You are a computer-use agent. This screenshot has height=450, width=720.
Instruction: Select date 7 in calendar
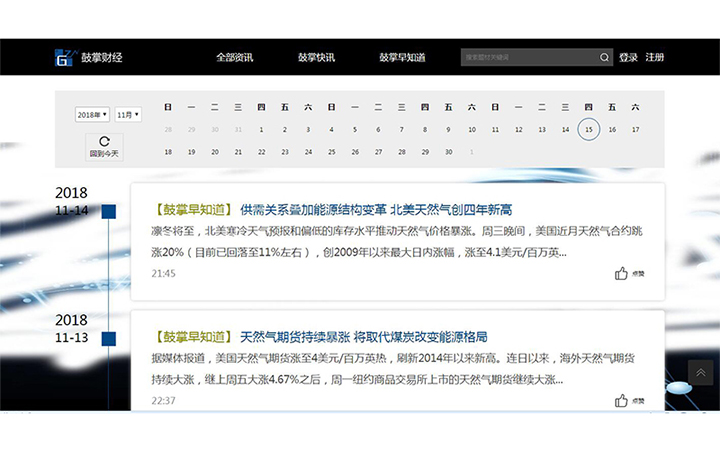pos(402,129)
